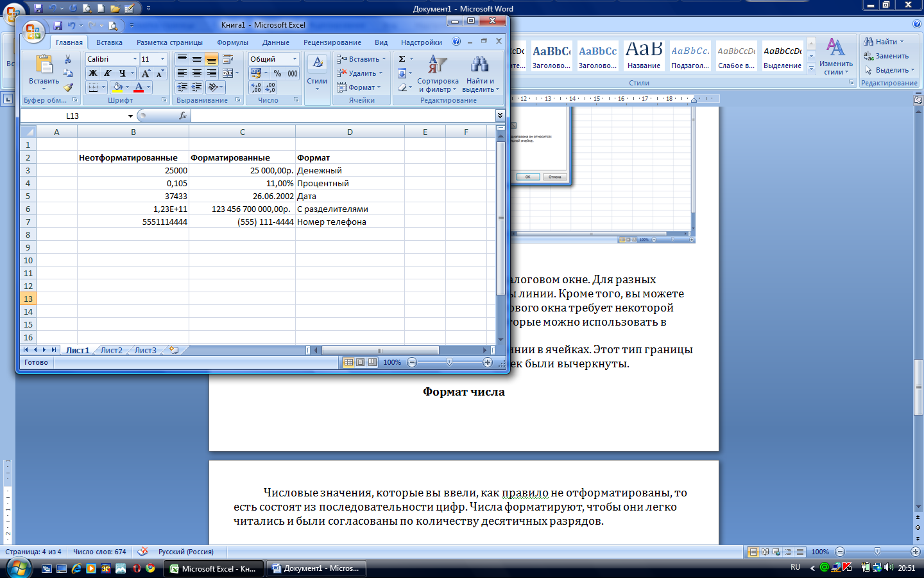Viewport: 924px width, 578px height.
Task: Switch to Лист2 worksheet tab
Action: [x=111, y=350]
